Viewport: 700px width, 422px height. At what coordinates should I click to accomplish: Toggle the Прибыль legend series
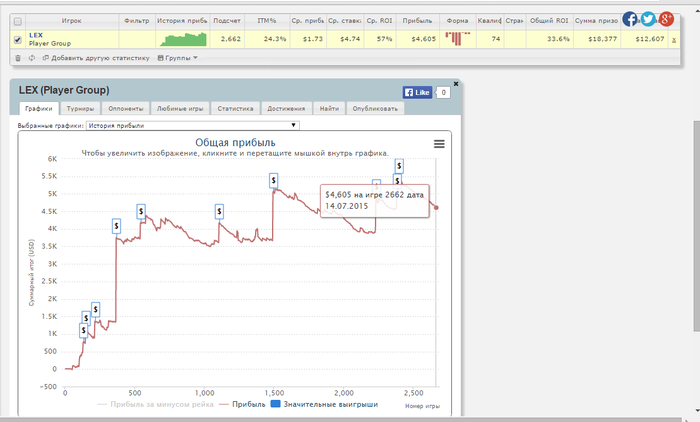tap(242, 404)
